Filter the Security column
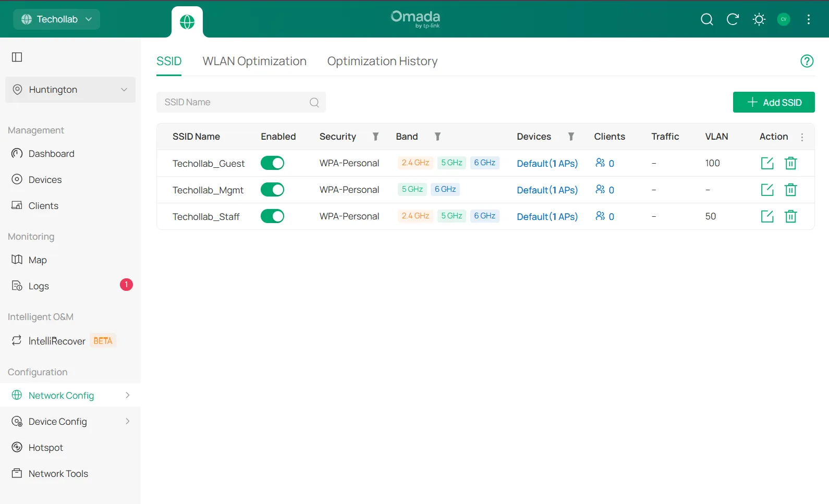 375,137
